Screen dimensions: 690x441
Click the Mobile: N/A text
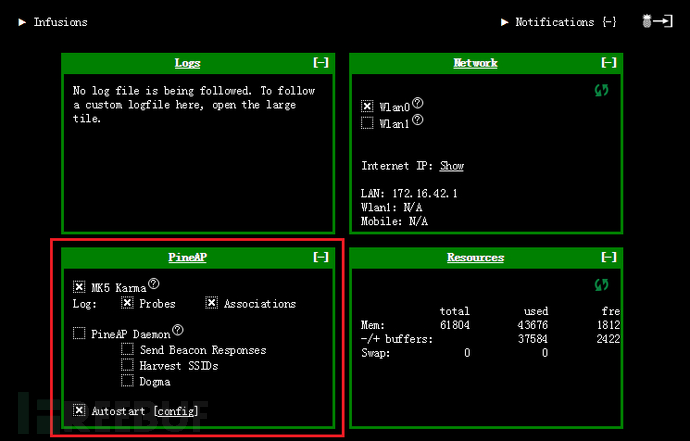(394, 221)
